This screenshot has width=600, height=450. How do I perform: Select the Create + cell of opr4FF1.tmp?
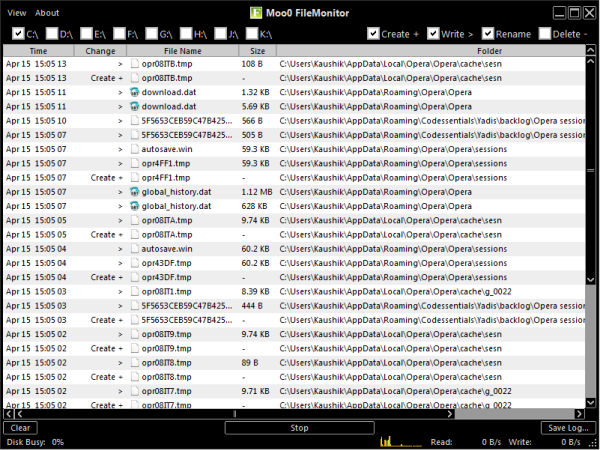pos(107,178)
